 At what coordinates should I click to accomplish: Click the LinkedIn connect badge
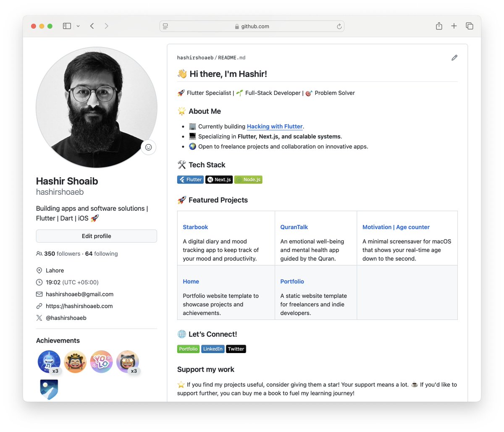pos(213,349)
